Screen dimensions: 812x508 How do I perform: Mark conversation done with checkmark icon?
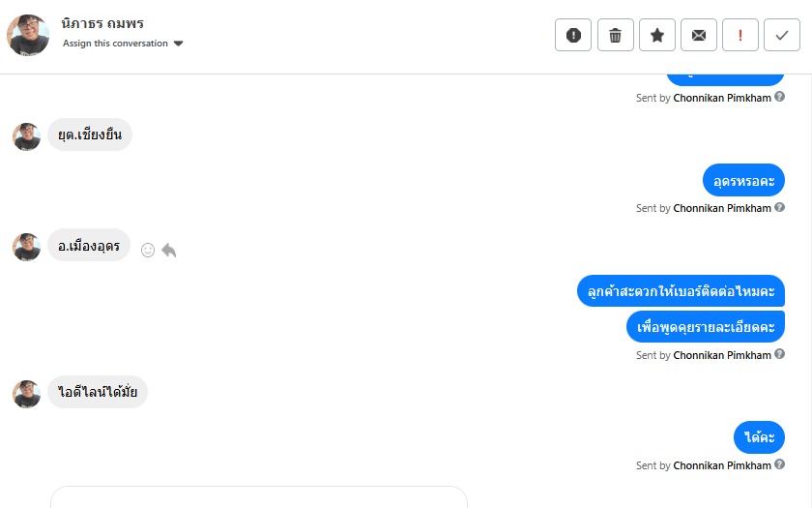pyautogui.click(x=782, y=35)
